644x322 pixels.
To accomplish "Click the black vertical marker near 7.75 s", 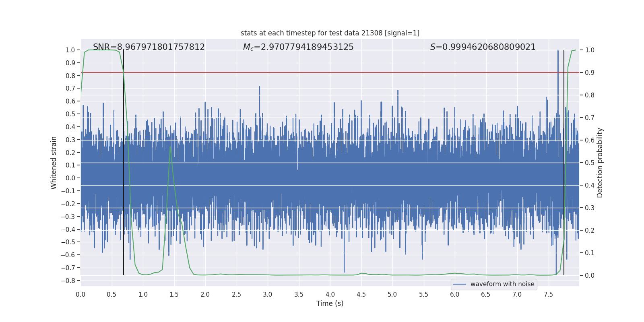I will 564,163.
